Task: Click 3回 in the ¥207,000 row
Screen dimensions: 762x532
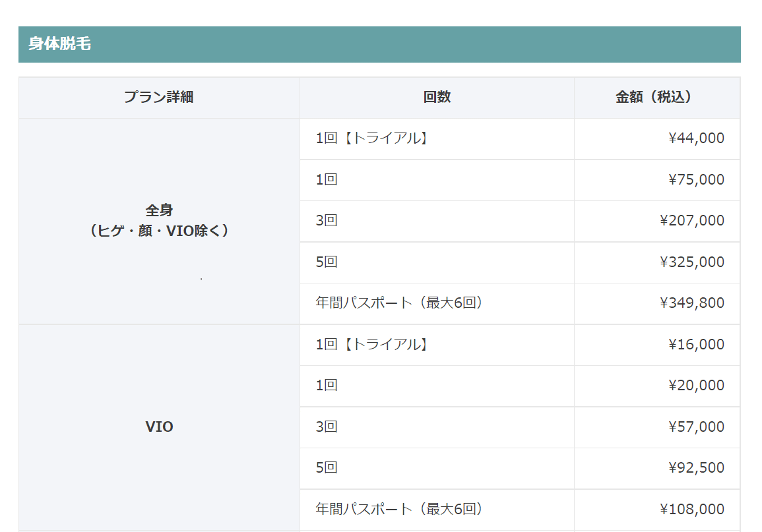Action: (327, 221)
